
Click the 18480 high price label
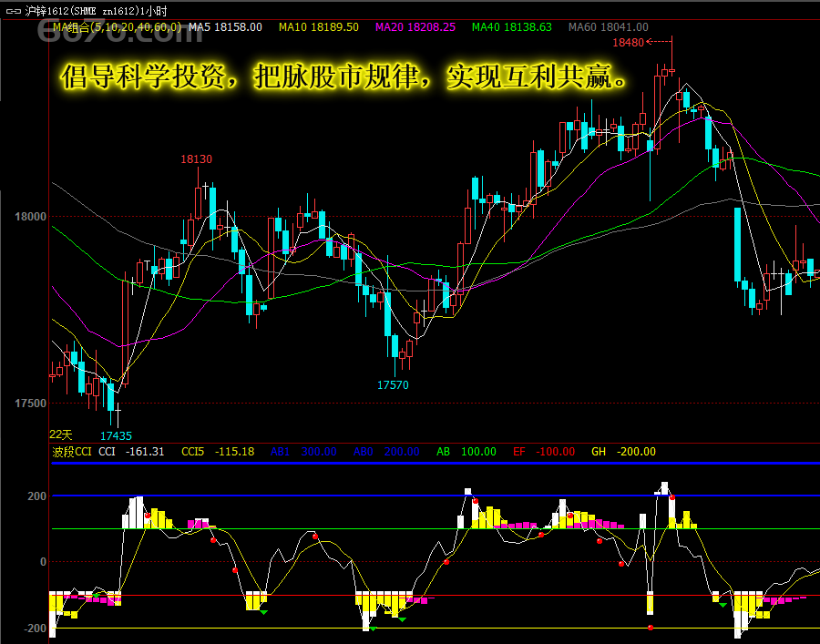point(628,43)
